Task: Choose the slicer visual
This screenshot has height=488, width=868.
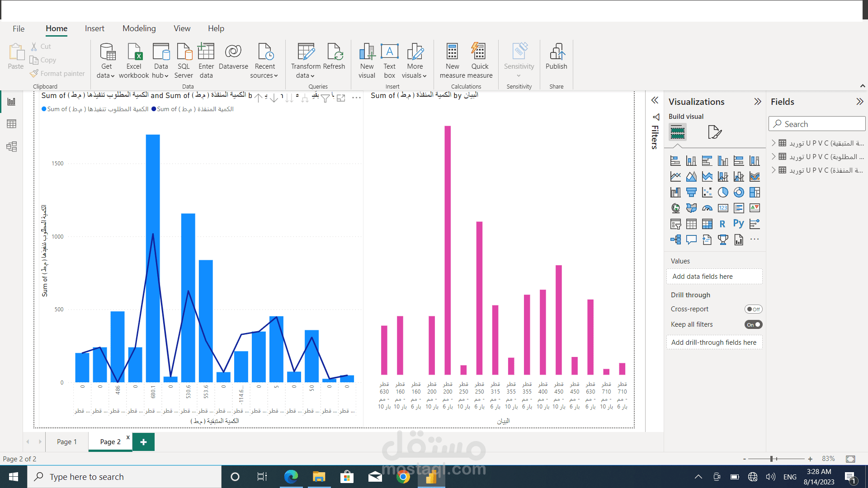Action: coord(675,224)
